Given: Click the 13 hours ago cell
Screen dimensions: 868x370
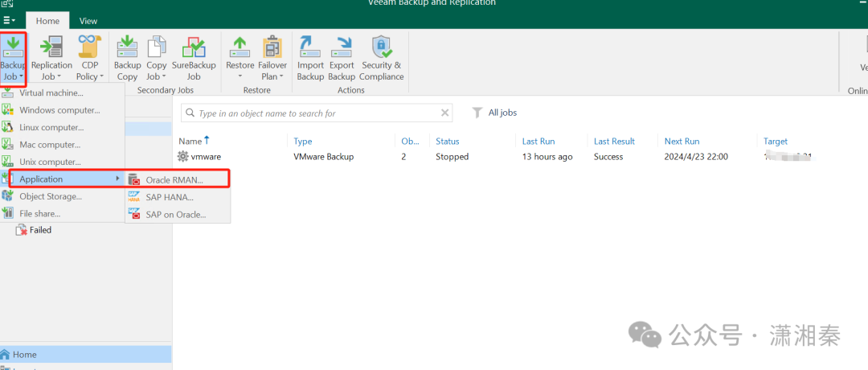Looking at the screenshot, I should pyautogui.click(x=547, y=157).
